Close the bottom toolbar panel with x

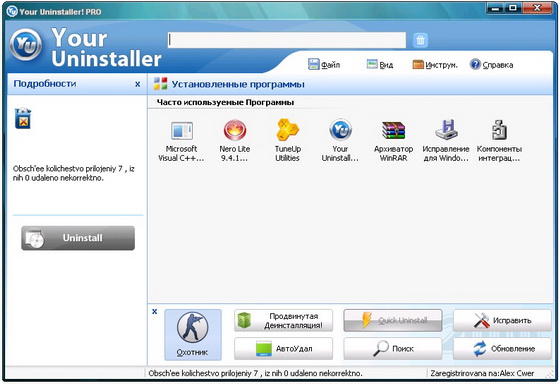[155, 311]
